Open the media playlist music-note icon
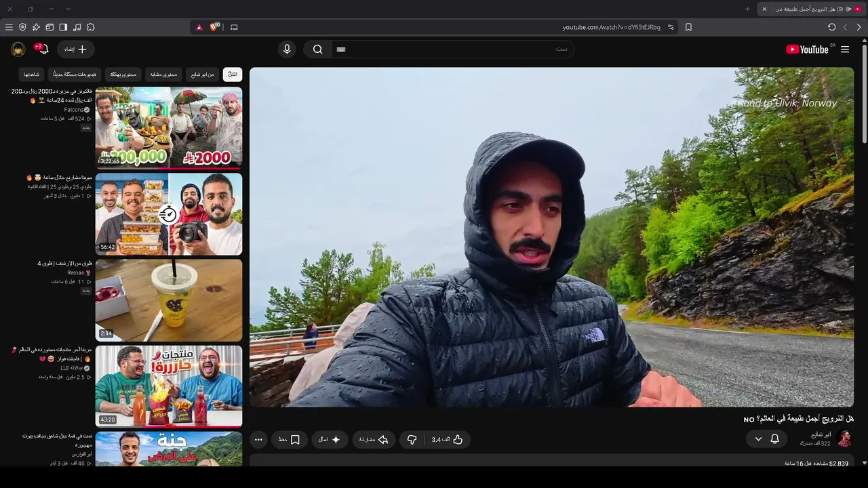 pos(77,27)
